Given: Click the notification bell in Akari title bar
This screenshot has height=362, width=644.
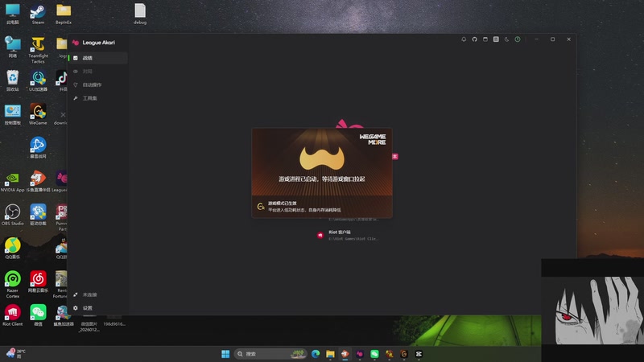Looking at the screenshot, I should 464,39.
